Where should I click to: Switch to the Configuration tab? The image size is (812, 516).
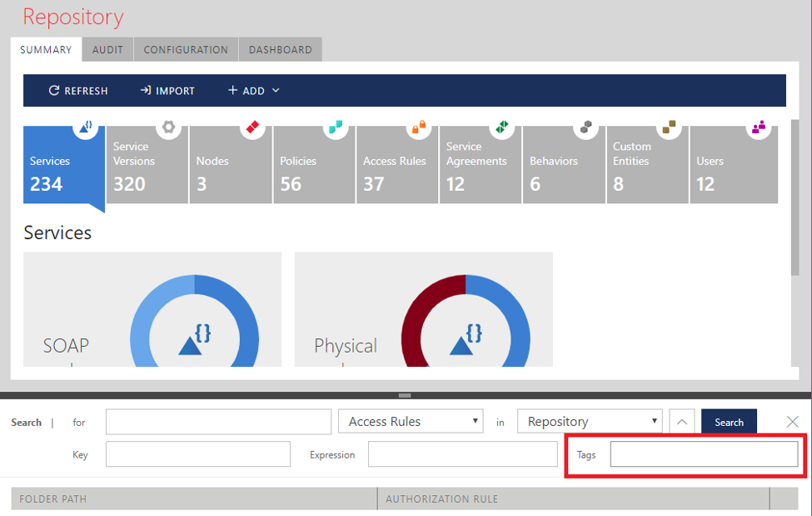pos(186,50)
